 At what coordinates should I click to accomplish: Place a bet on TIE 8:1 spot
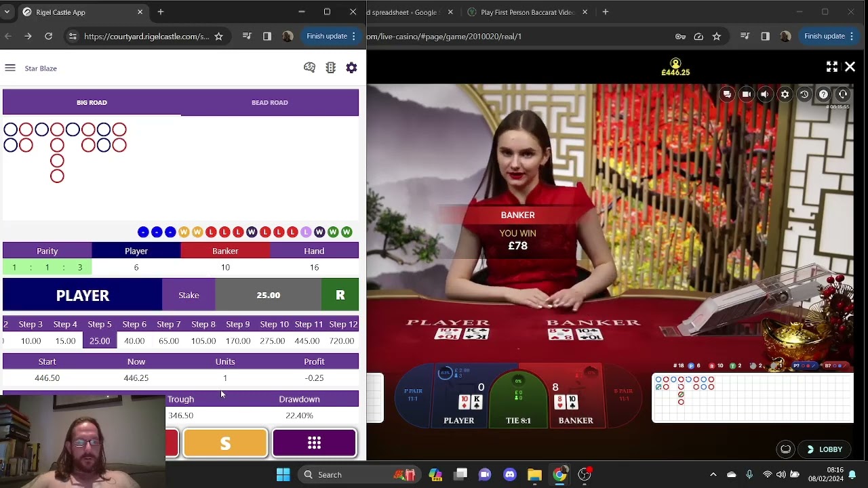518,400
